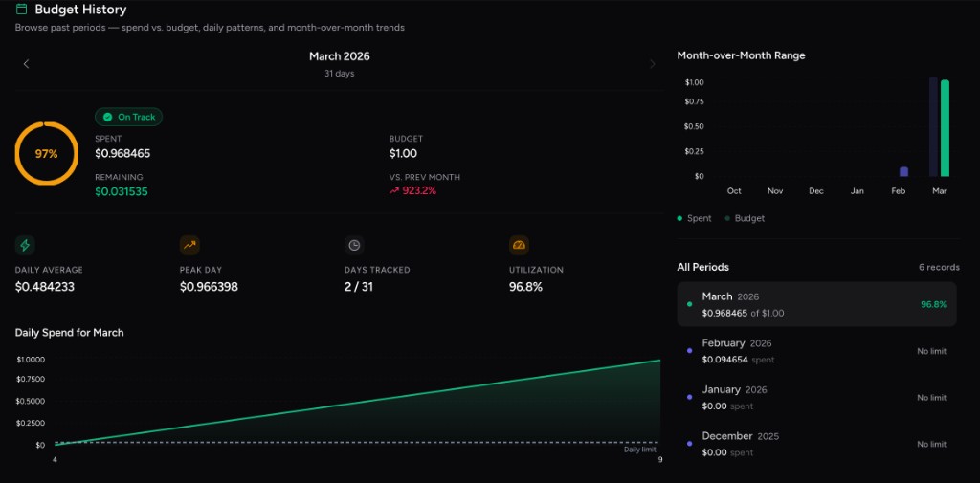The width and height of the screenshot is (980, 483).
Task: Click the green 96.8% in March row
Action: click(x=933, y=304)
